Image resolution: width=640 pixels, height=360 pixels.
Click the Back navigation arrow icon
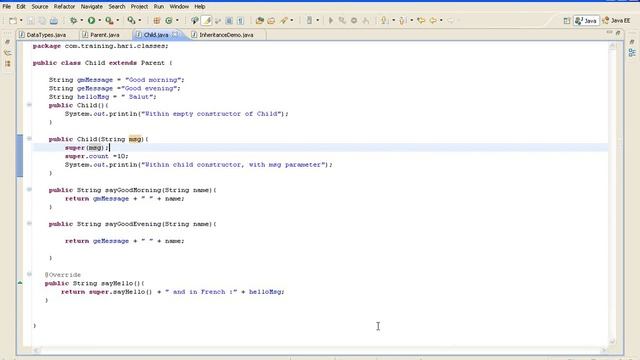coord(433,20)
